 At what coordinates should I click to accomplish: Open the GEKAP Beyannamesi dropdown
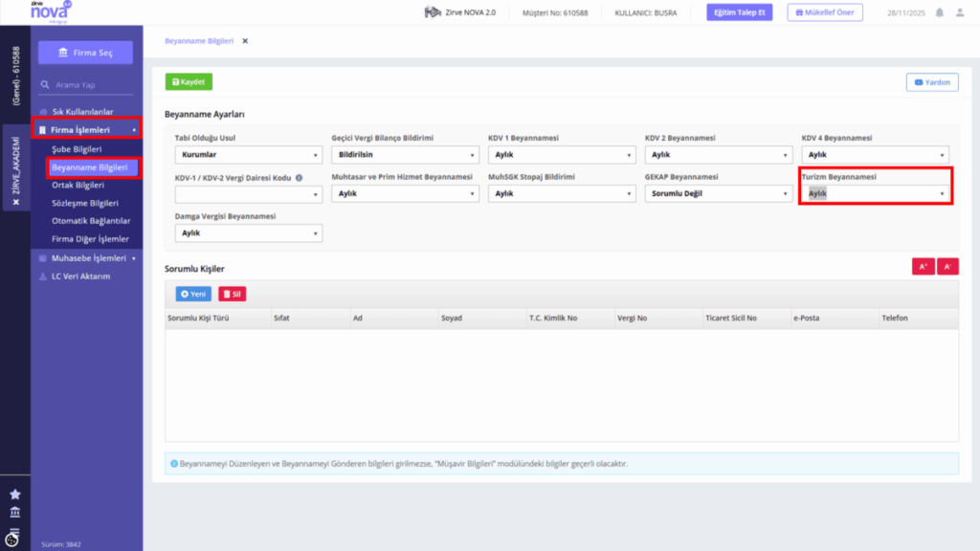(718, 193)
